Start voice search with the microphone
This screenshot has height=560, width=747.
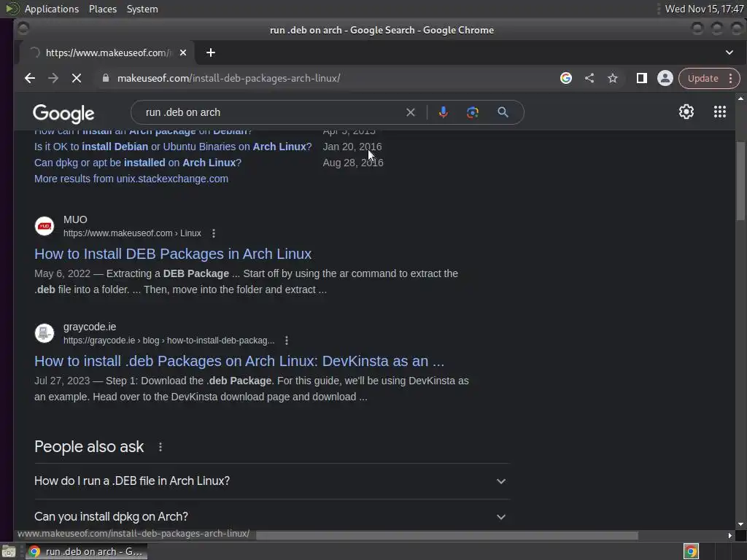[x=443, y=112]
